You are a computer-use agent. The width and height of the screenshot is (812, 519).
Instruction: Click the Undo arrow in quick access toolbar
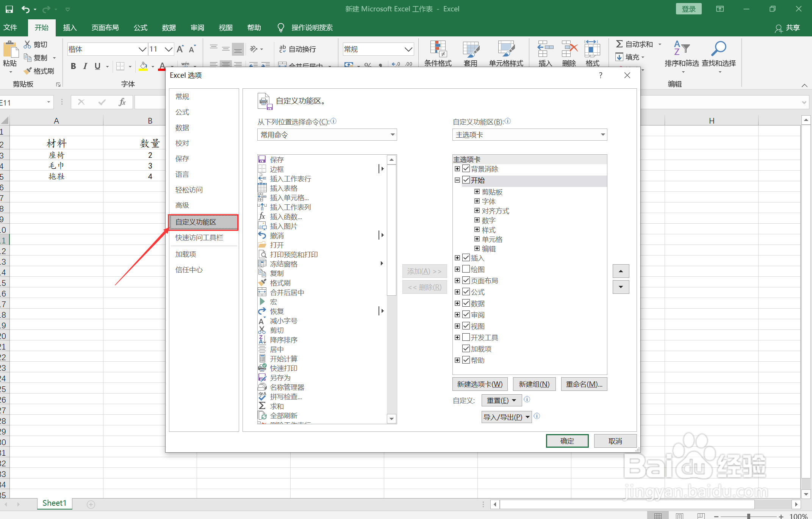tap(25, 9)
